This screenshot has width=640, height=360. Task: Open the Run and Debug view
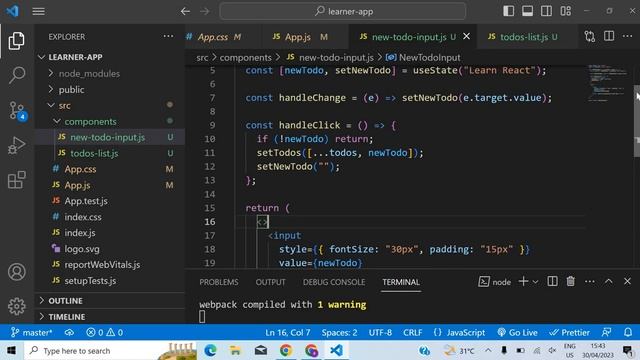click(x=17, y=145)
